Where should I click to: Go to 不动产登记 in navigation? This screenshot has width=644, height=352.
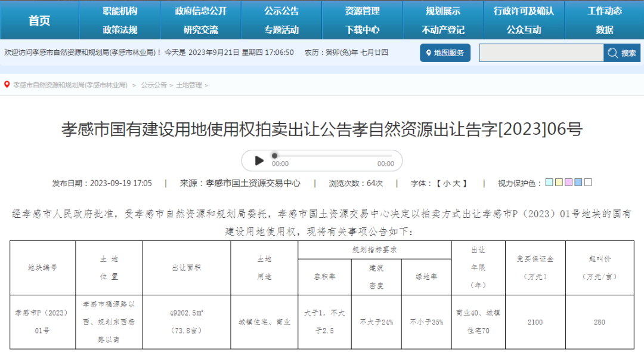point(442,30)
